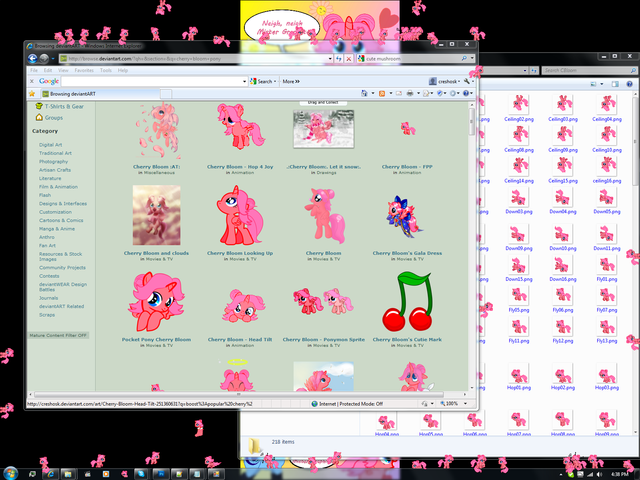640x480 pixels.
Task: Open the File menu in IE
Action: point(34,70)
